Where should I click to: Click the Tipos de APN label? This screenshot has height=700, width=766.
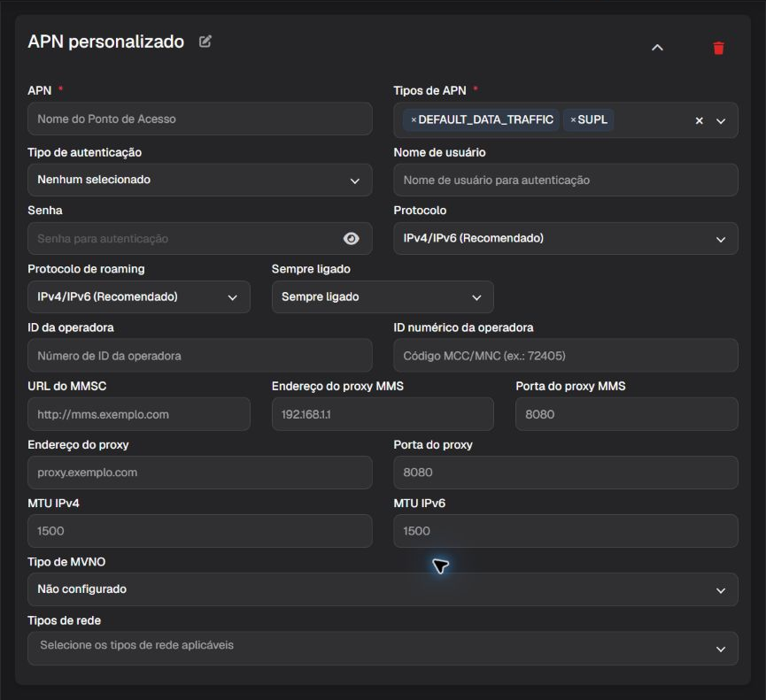coord(429,90)
